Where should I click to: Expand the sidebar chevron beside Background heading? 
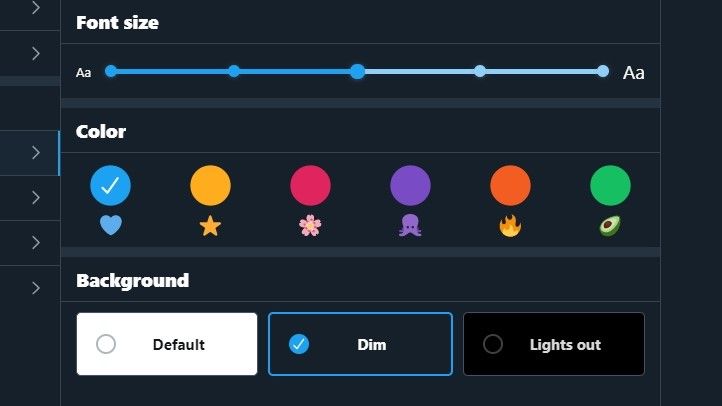(x=36, y=288)
